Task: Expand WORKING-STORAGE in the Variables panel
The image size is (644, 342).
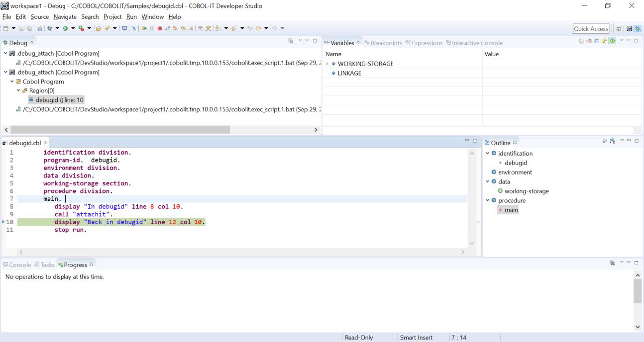Action: [328, 64]
